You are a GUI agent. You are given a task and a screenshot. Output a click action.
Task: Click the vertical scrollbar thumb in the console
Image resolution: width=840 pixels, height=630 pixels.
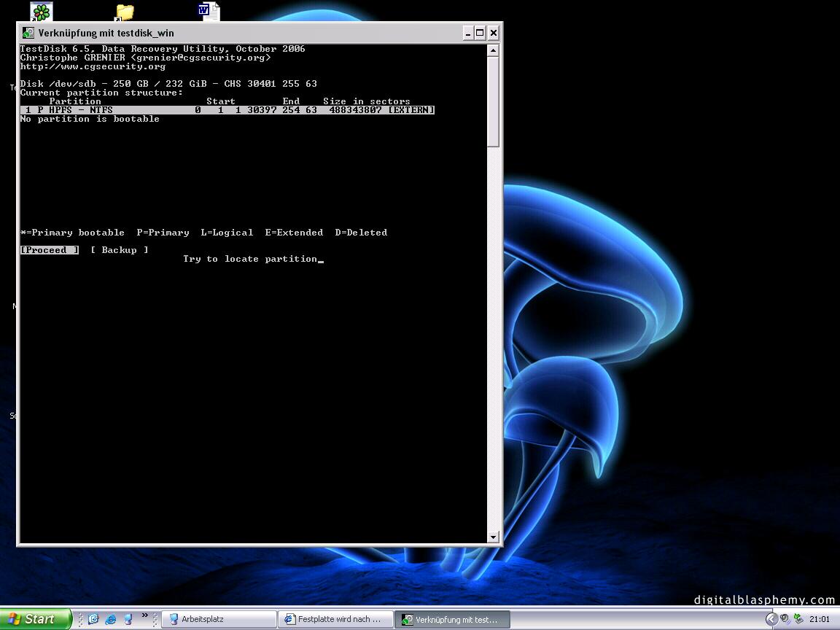494,102
